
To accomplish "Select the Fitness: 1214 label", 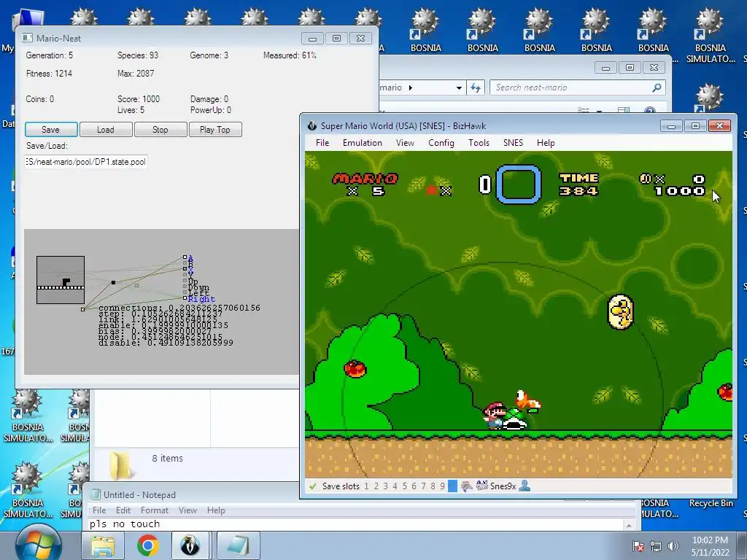I will (x=49, y=74).
